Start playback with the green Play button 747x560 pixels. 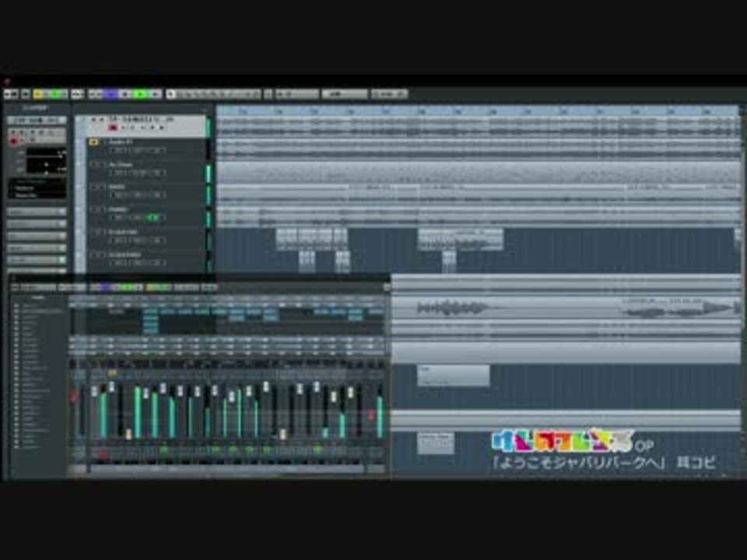point(140,94)
